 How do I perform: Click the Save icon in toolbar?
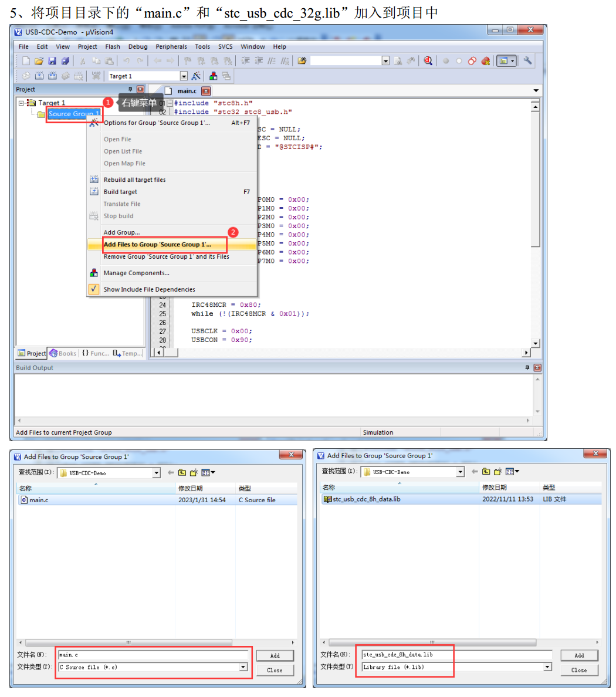[x=52, y=61]
